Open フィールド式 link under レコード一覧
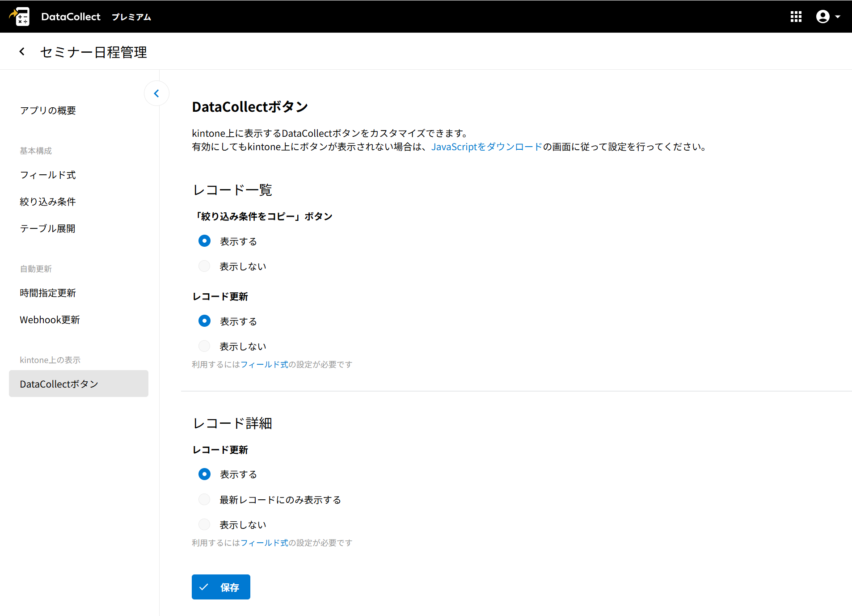Viewport: 852px width, 616px height. coord(264,364)
